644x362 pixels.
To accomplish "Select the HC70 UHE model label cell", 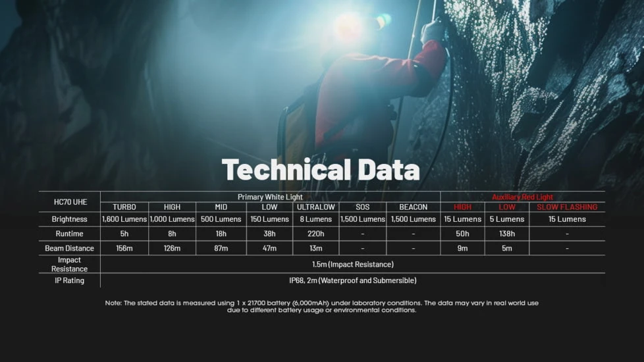I will (x=69, y=201).
